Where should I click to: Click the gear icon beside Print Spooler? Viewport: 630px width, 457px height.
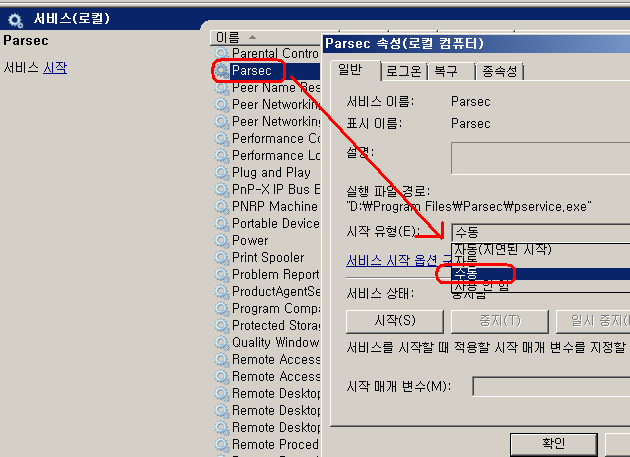coord(221,257)
